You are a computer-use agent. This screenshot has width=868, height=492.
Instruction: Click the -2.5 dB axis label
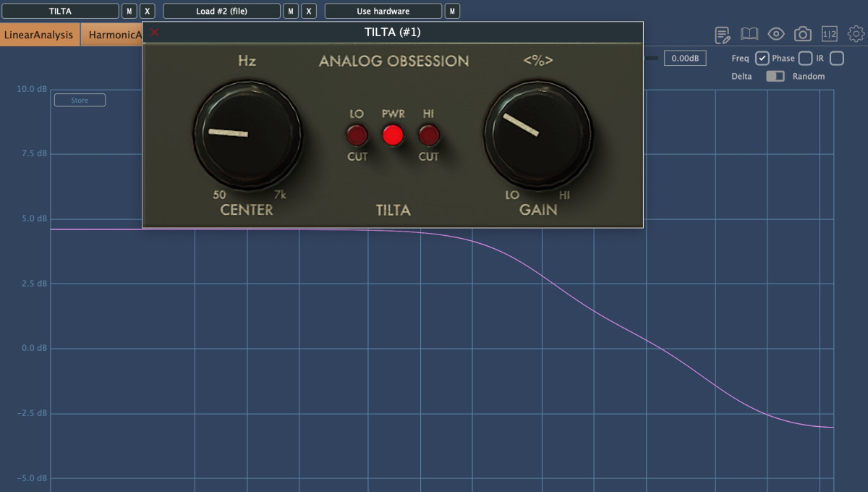coord(33,413)
